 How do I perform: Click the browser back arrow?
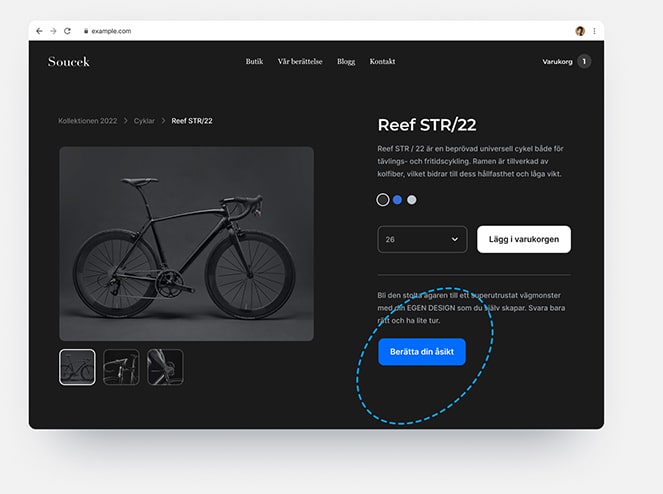pos(39,31)
